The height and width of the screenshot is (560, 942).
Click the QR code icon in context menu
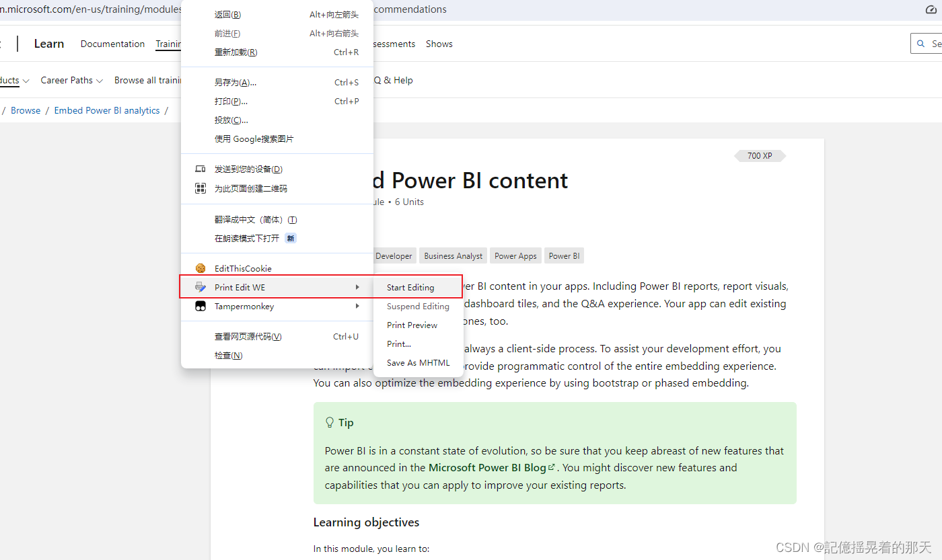tap(201, 188)
